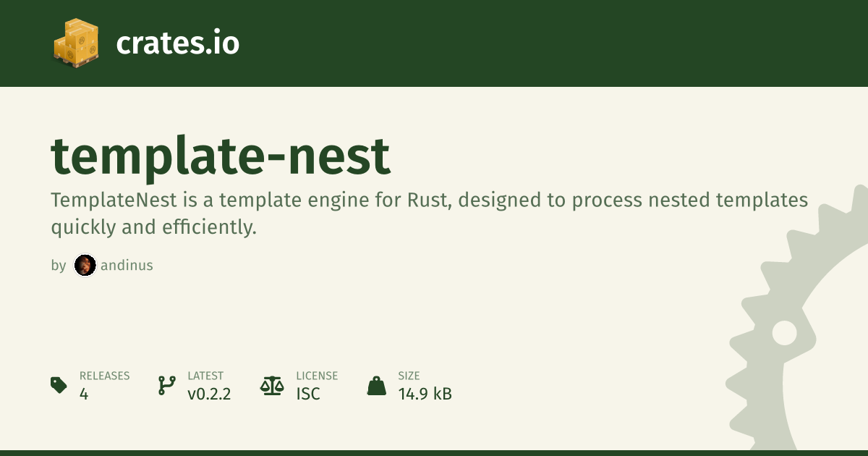This screenshot has width=868, height=456.
Task: Select the 14.9 kB size value
Action: (425, 394)
